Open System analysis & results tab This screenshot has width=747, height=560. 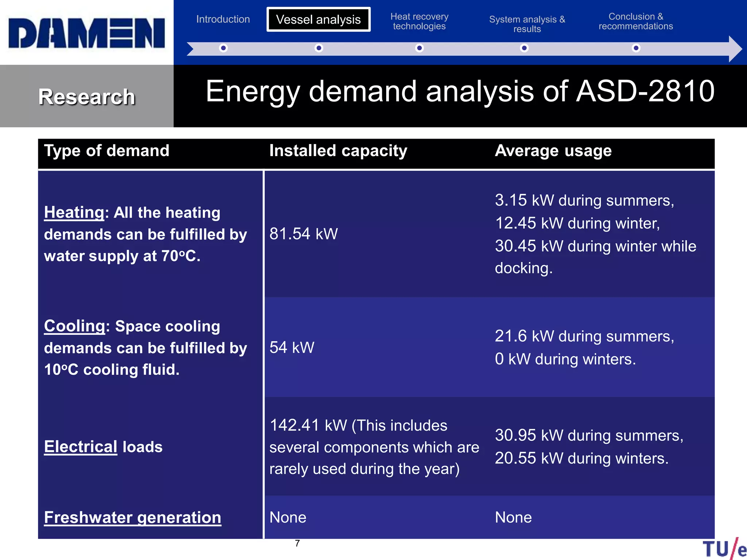[527, 24]
